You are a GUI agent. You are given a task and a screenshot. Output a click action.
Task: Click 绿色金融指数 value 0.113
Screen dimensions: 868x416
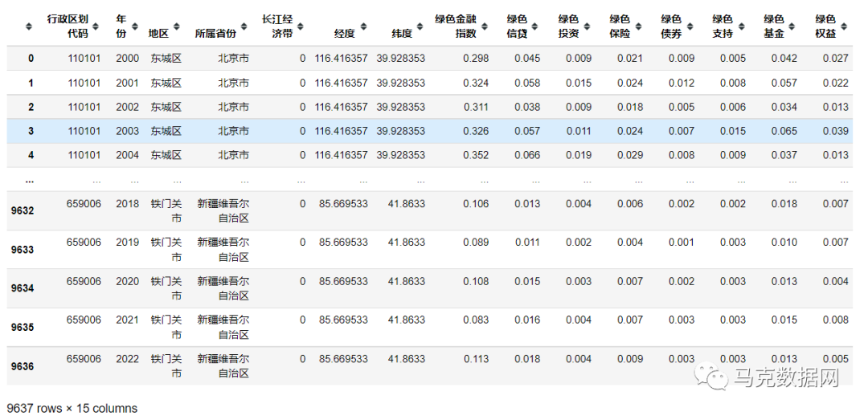pyautogui.click(x=476, y=359)
